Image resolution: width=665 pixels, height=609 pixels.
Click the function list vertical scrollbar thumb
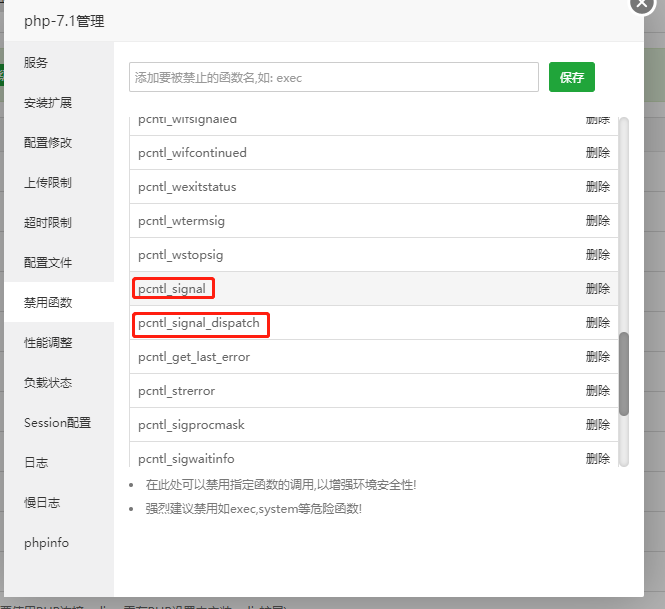coord(624,373)
